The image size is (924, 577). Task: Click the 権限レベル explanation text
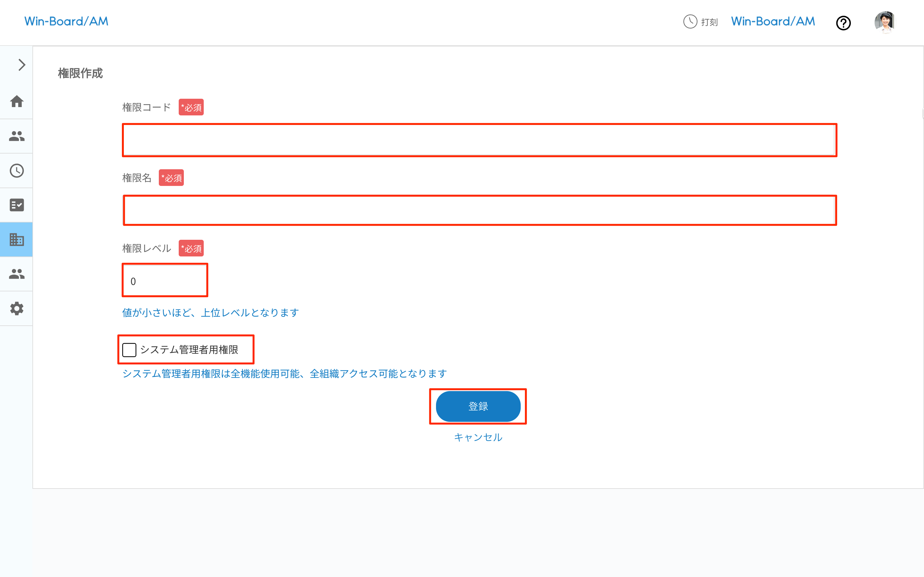tap(210, 312)
